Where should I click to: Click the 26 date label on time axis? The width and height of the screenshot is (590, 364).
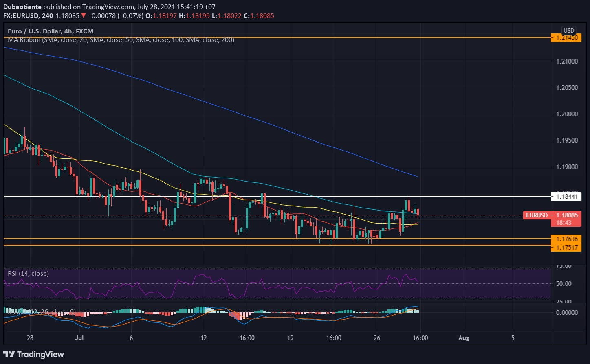[x=377, y=338]
